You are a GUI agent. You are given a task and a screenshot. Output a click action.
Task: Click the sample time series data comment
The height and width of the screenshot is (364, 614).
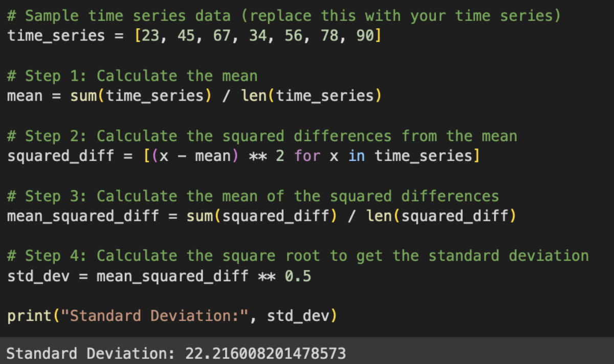click(284, 16)
